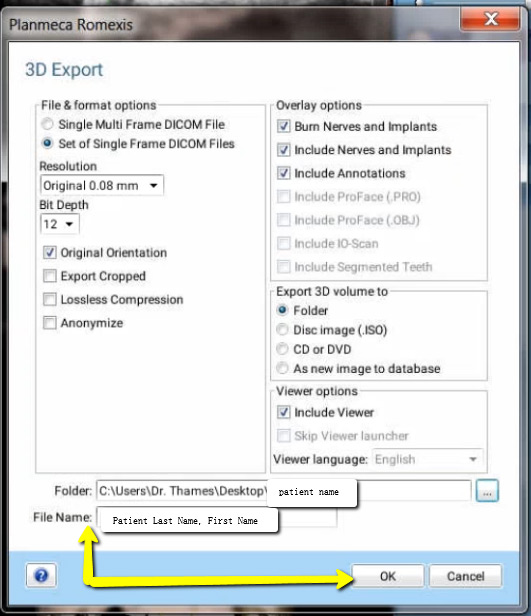Click the OK button
The image size is (531, 616).
click(x=388, y=576)
